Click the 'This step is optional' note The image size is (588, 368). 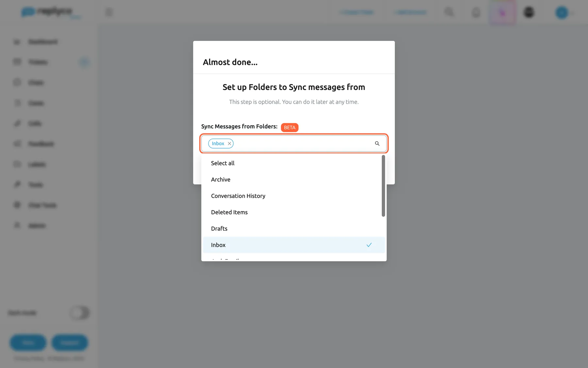click(x=294, y=102)
